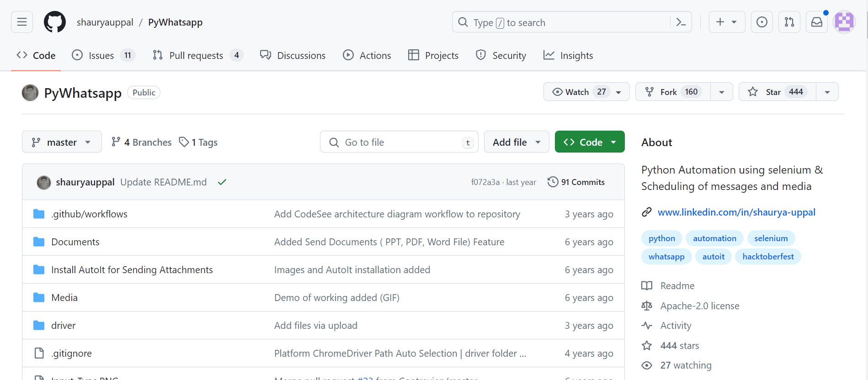
Task: Switch to the Insights tab
Action: click(568, 56)
